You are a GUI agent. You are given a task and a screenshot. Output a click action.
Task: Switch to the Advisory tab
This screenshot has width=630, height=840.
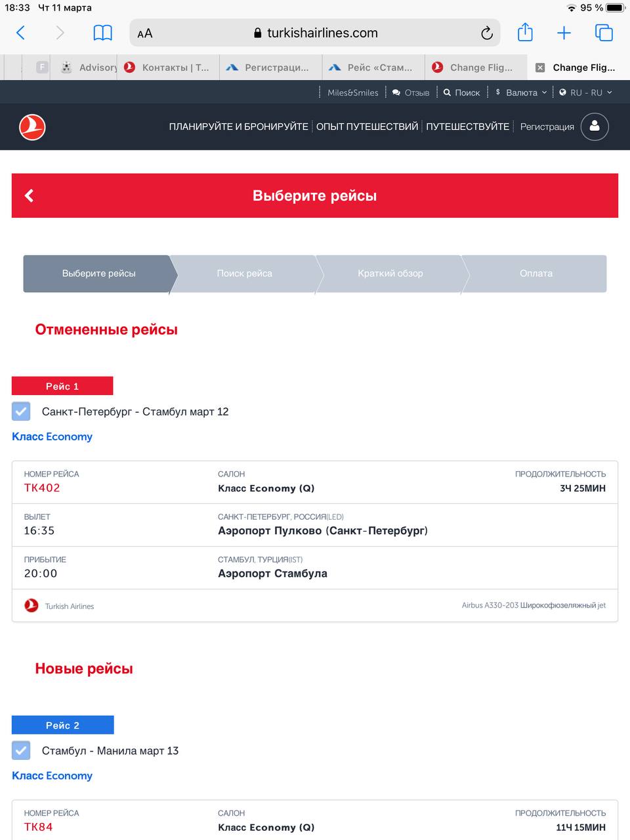point(89,68)
